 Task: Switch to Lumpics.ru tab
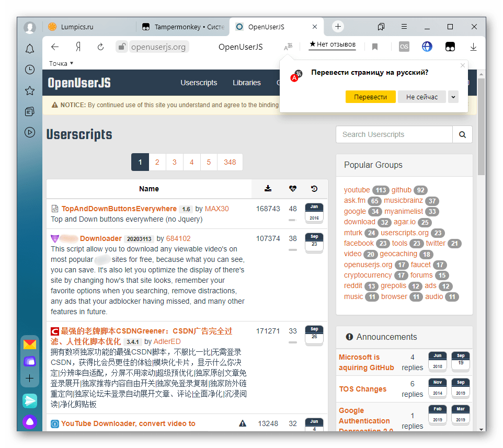(x=90, y=27)
